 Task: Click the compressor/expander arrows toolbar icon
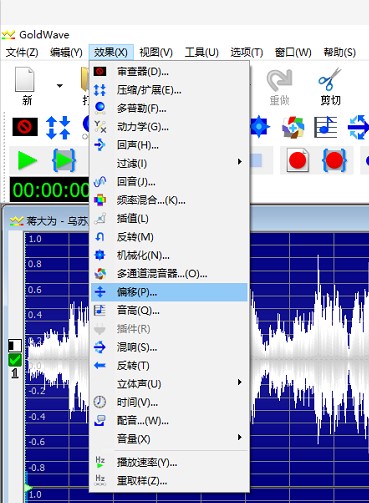tap(58, 127)
